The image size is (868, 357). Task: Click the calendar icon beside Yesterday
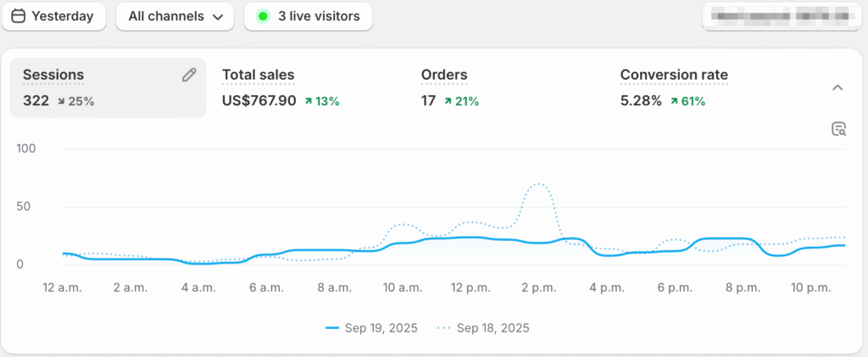[x=19, y=16]
